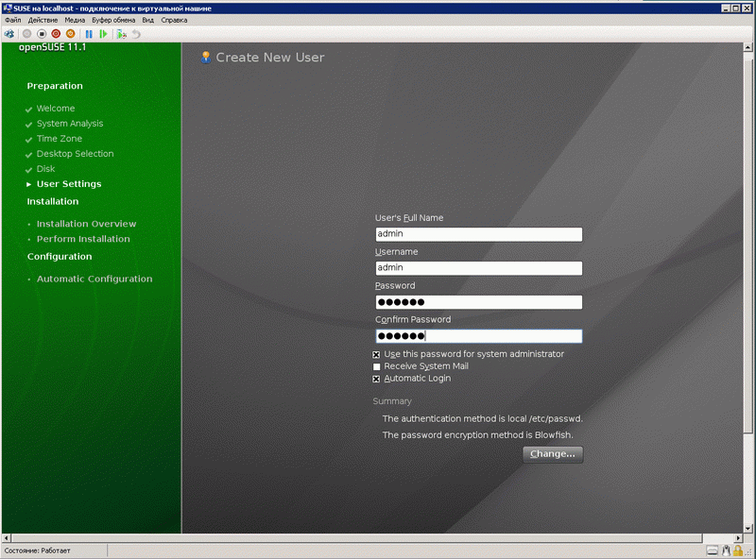Click the Create New User heading

270,58
